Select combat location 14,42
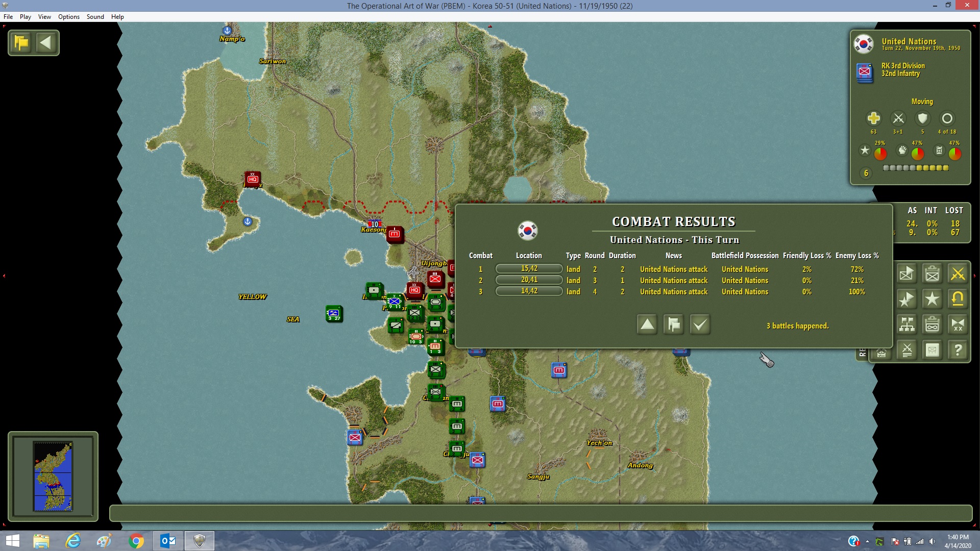Image resolution: width=980 pixels, height=551 pixels. pos(529,291)
